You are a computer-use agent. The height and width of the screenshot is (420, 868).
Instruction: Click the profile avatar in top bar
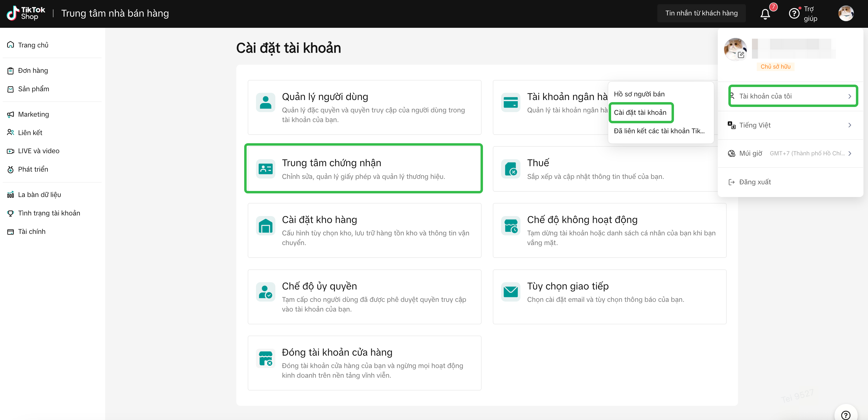coord(845,14)
